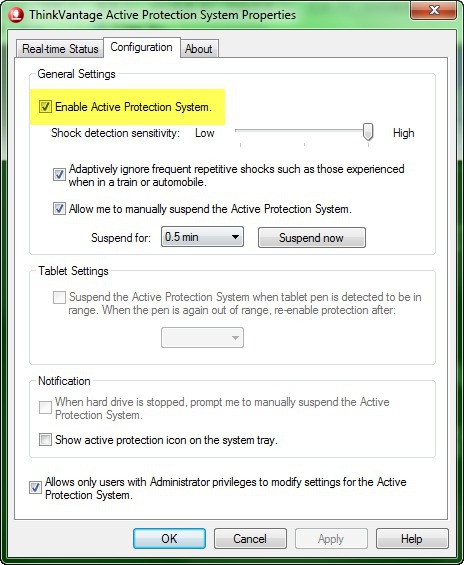Uncheck Administrator privileges only checkbox
The width and height of the screenshot is (464, 565).
pyautogui.click(x=35, y=488)
